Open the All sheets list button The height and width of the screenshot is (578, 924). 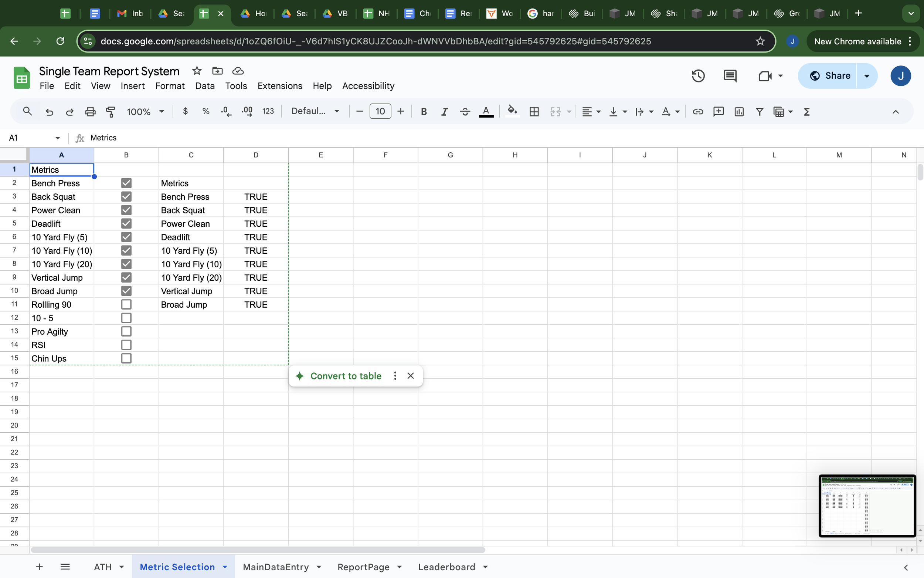point(65,567)
